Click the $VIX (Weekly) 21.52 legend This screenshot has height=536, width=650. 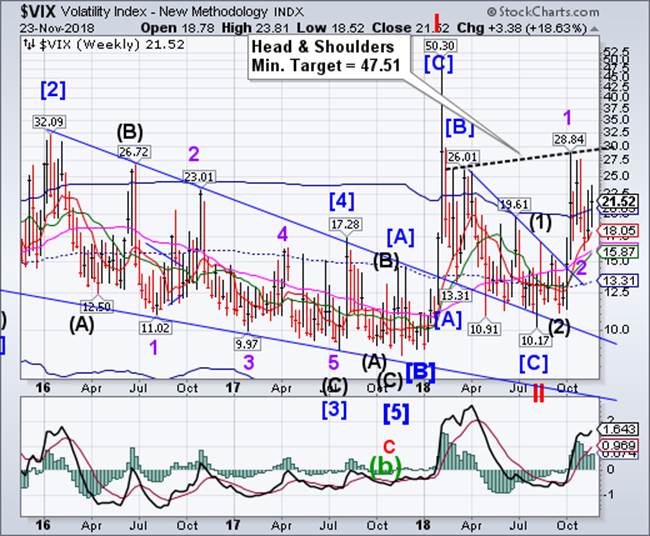[104, 44]
